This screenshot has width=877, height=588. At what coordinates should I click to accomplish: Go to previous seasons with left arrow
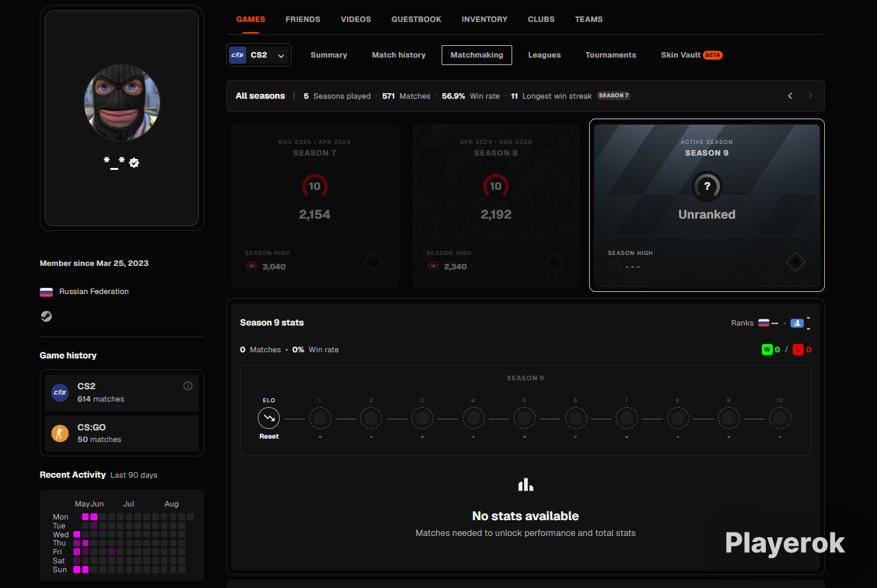click(x=790, y=96)
